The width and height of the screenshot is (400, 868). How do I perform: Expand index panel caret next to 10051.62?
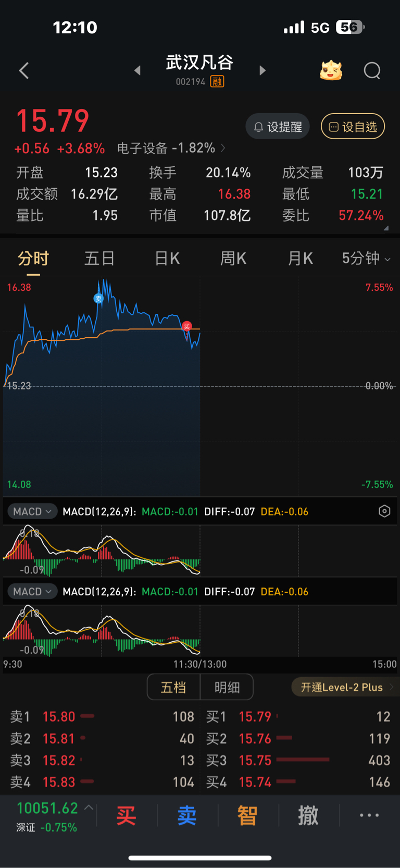tap(89, 808)
